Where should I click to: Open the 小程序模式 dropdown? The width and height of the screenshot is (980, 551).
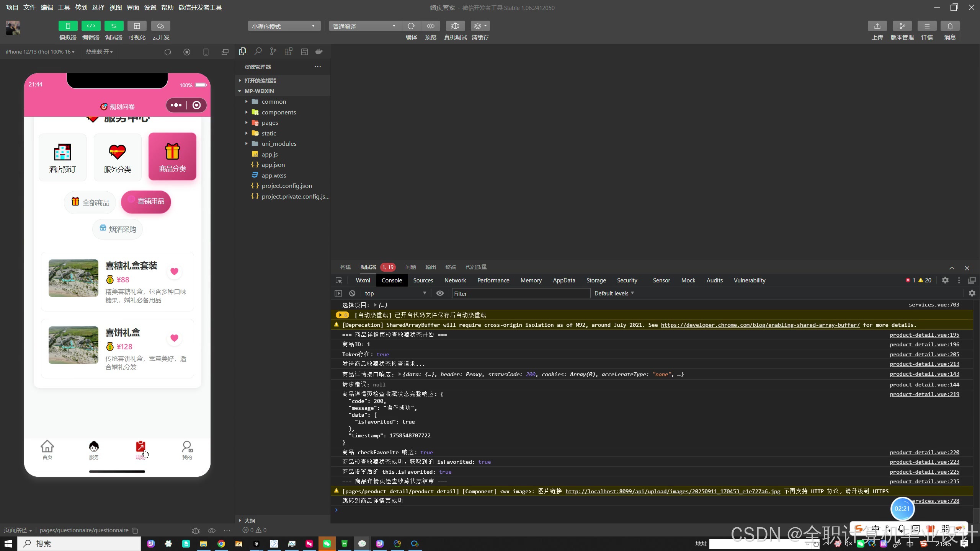click(284, 26)
